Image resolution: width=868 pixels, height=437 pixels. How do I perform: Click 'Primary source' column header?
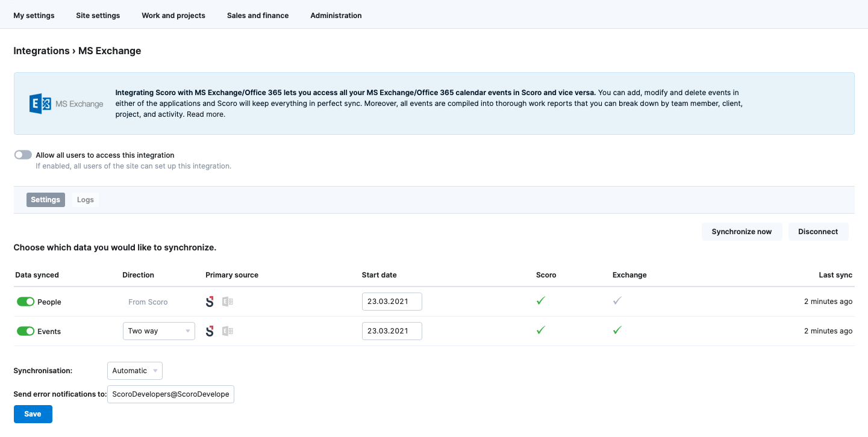pos(232,275)
